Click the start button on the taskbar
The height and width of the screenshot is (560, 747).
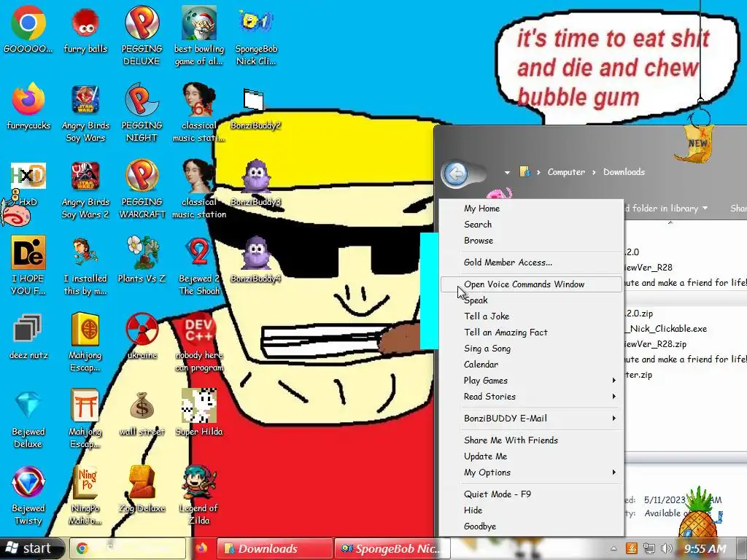click(31, 548)
